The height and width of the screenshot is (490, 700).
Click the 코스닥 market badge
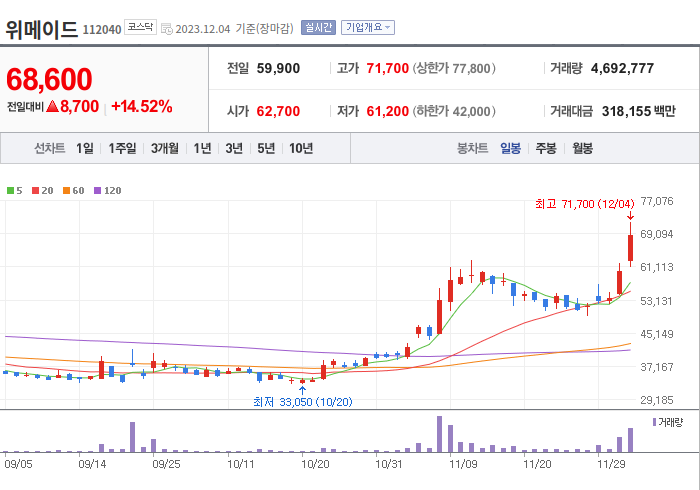[x=140, y=27]
